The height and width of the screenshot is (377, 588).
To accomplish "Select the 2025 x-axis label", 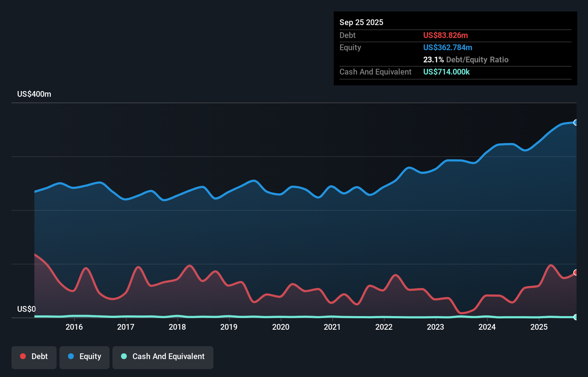I will click(x=539, y=327).
